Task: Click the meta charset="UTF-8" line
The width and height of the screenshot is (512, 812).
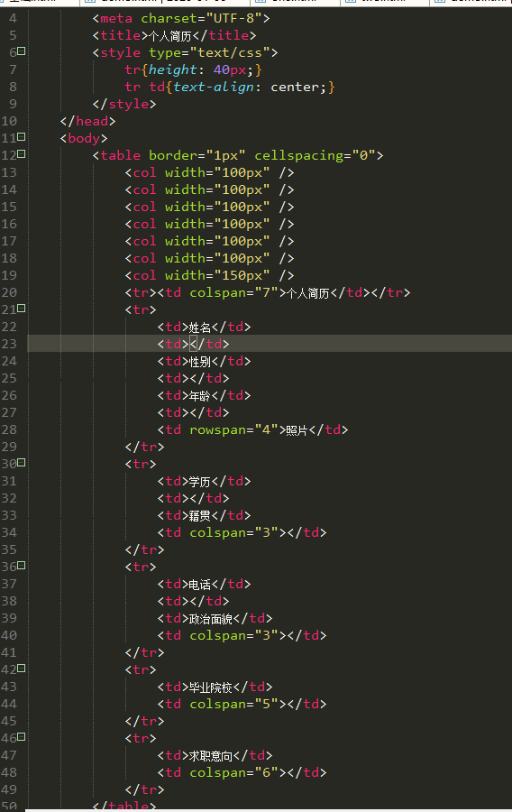Action: [181, 19]
